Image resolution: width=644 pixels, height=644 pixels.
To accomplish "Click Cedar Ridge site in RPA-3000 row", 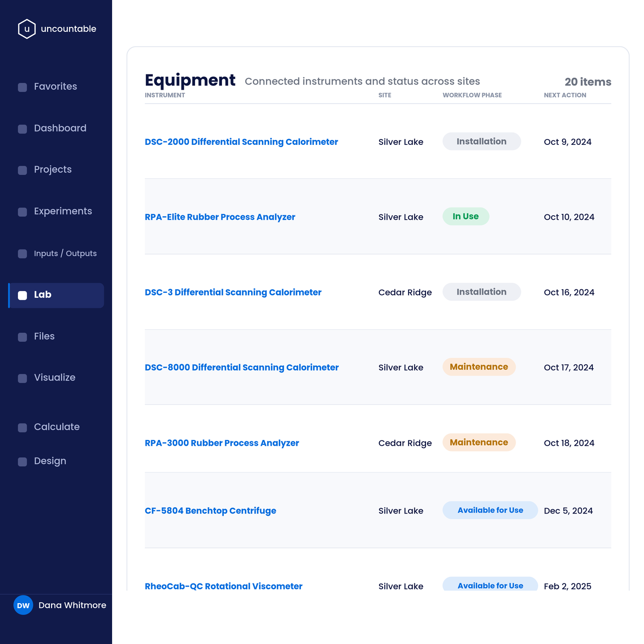I will click(405, 443).
